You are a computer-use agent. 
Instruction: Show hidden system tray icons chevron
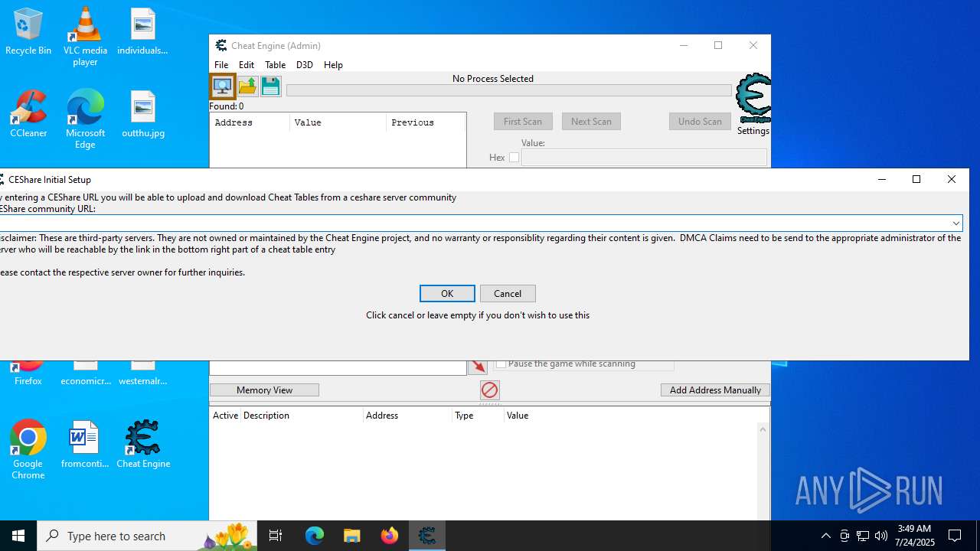825,536
